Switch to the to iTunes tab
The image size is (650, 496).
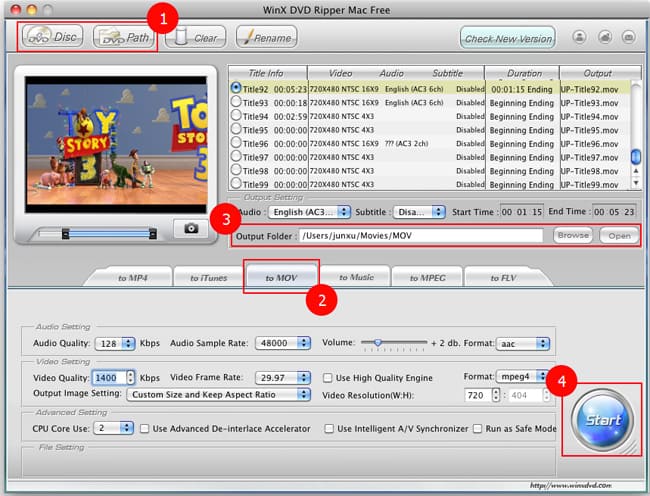pos(209,278)
